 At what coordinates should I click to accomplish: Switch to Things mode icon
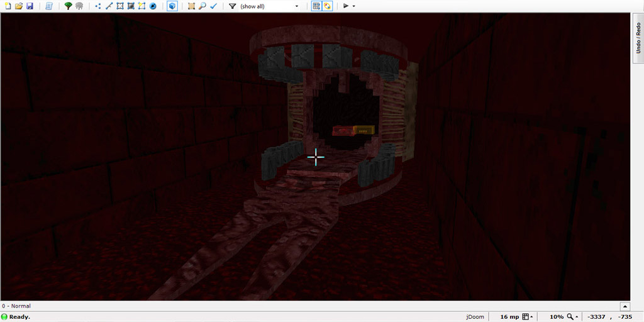(x=153, y=6)
